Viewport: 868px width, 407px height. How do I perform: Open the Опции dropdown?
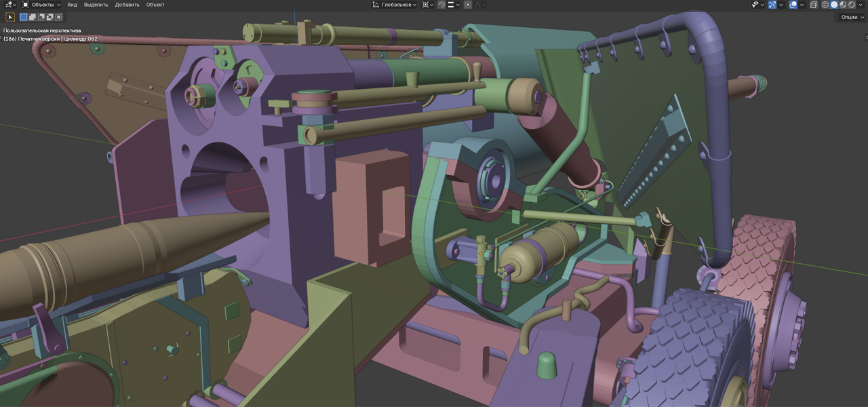pos(852,17)
